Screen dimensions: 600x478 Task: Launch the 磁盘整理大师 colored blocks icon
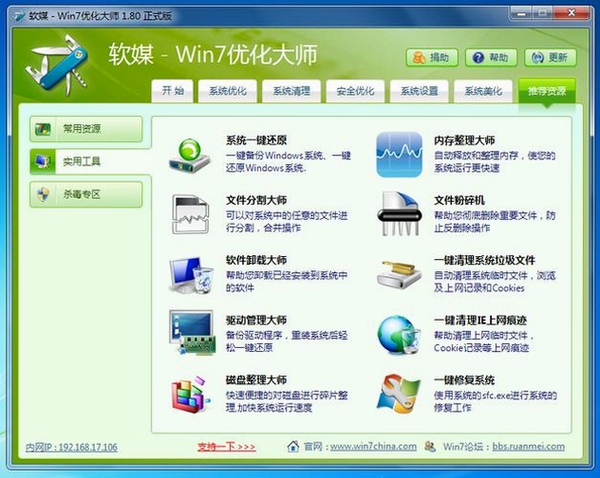pyautogui.click(x=191, y=394)
